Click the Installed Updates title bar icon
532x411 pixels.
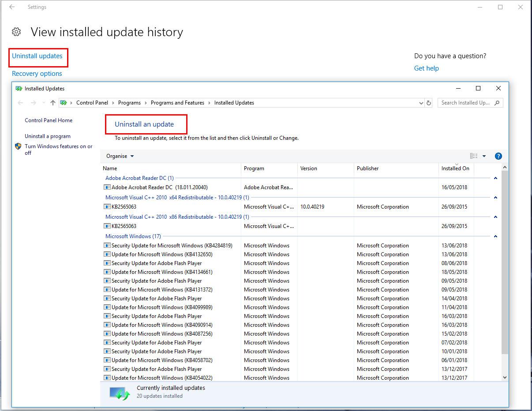(x=19, y=88)
